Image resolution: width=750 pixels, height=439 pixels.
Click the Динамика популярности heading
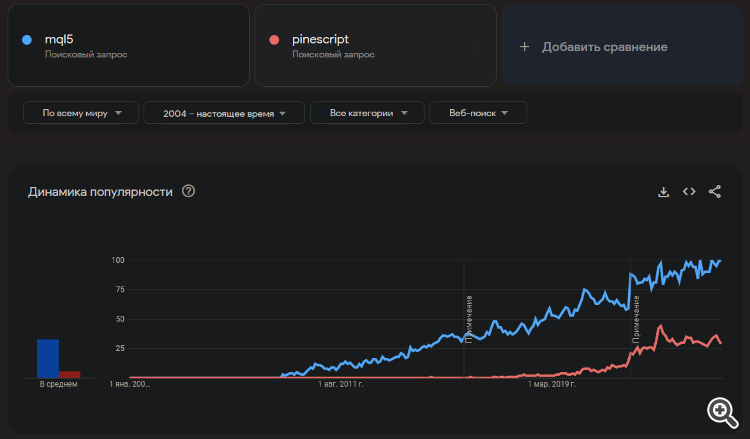click(100, 192)
